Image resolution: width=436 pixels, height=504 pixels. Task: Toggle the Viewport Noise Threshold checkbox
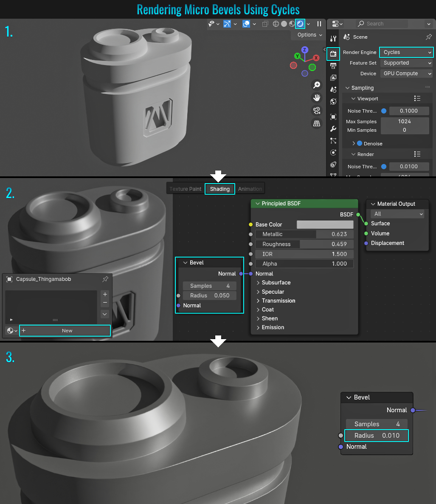[x=384, y=111]
